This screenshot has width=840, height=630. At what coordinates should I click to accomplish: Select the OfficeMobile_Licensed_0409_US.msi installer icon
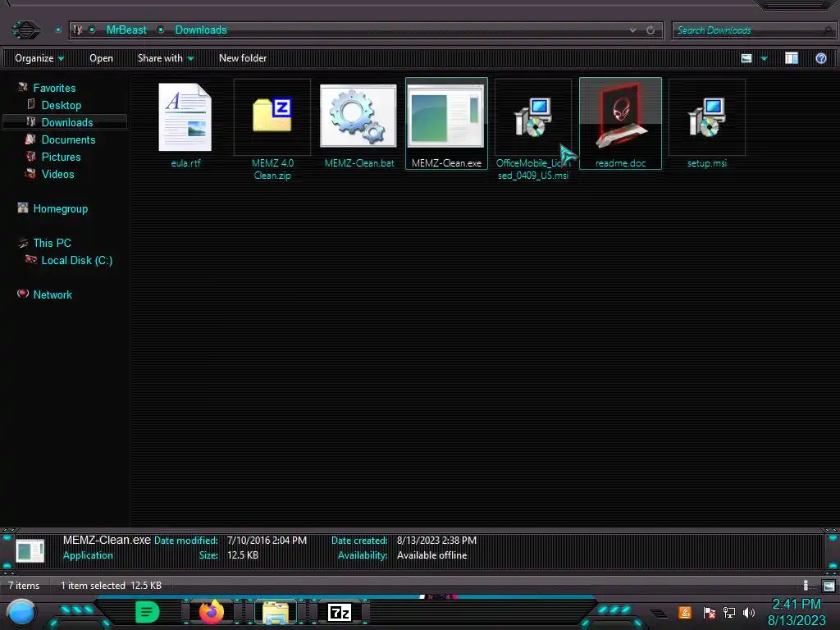(532, 116)
